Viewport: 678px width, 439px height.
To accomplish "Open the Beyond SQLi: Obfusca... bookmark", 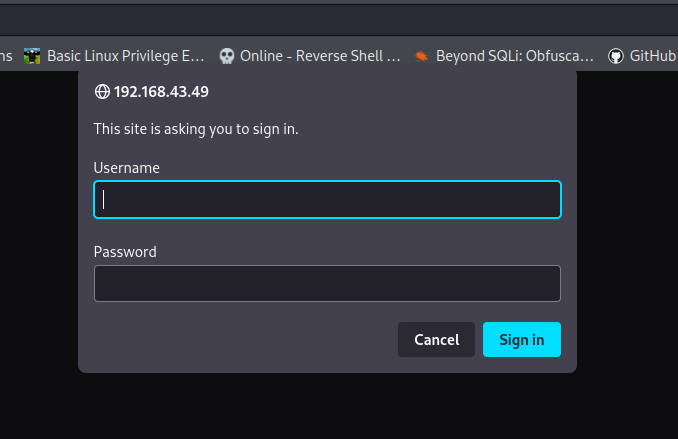I will pyautogui.click(x=514, y=56).
